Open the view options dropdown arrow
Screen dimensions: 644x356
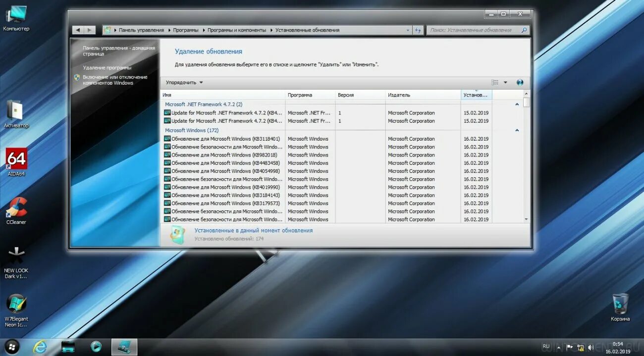coord(505,83)
